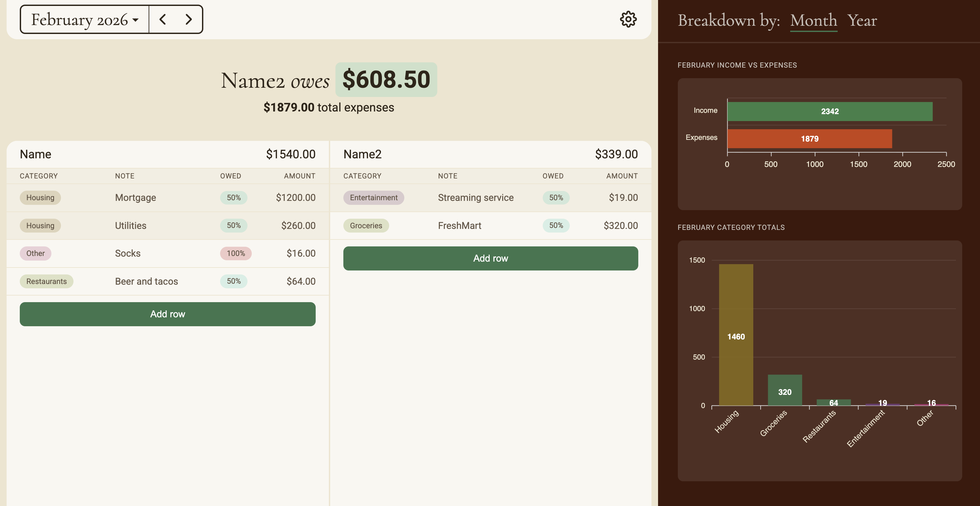The image size is (980, 506).
Task: Click Add row under Name table
Action: [x=167, y=314]
